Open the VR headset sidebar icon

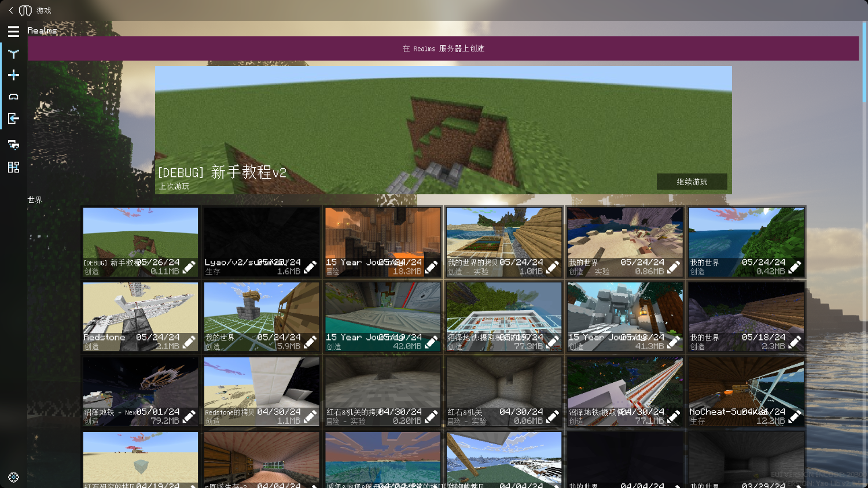pos(13,97)
